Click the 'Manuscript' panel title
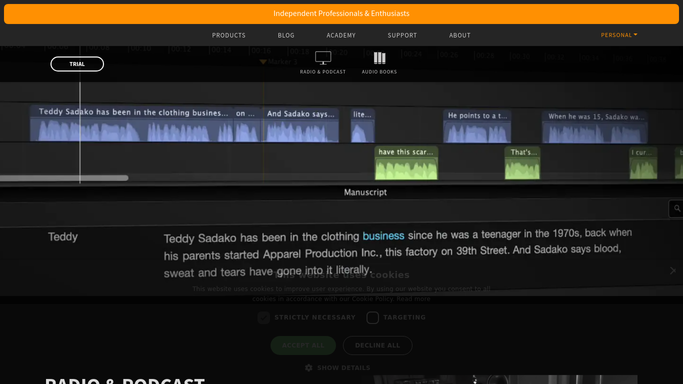683x384 pixels. pyautogui.click(x=365, y=192)
